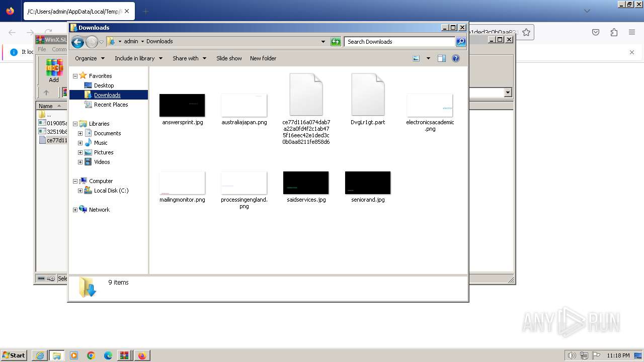Screen dimensions: 644x362
Task: Click admin in the address breadcrumb
Action: (131, 42)
